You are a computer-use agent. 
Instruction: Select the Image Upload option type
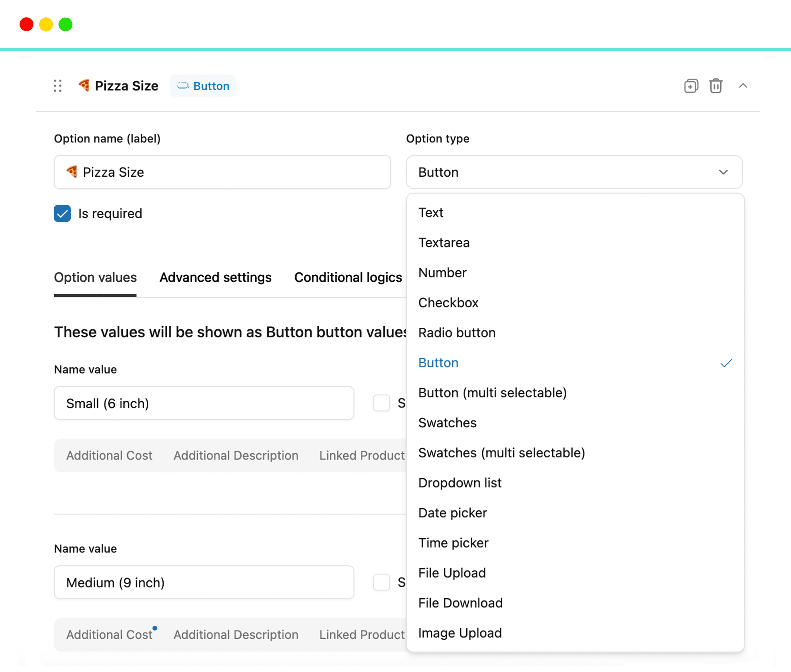(x=460, y=633)
